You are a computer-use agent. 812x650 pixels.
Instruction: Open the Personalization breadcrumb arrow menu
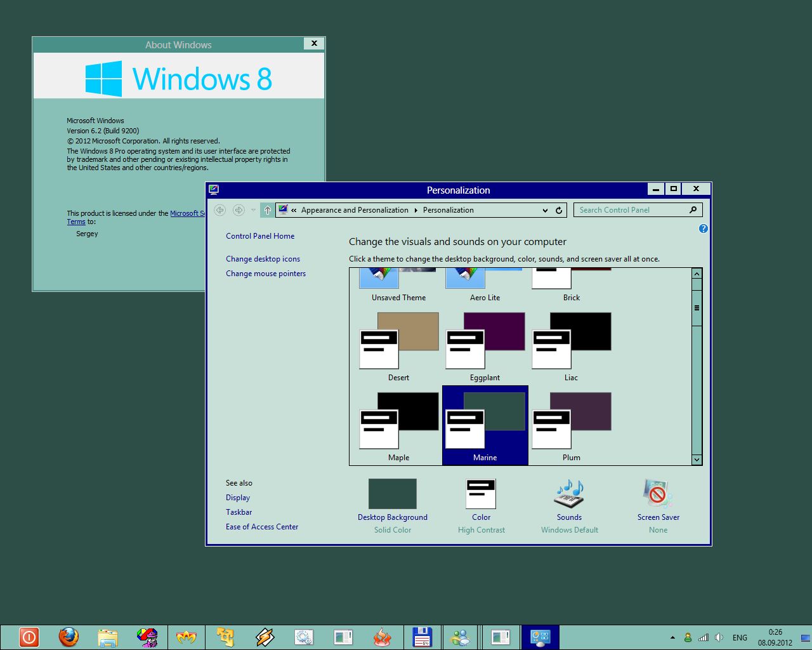[x=416, y=210]
